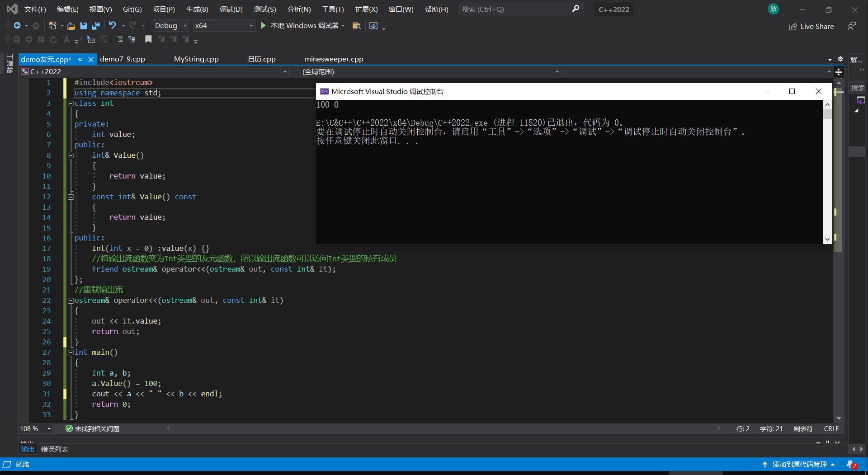Click the user account avatar icon
868x475 pixels.
click(x=774, y=9)
